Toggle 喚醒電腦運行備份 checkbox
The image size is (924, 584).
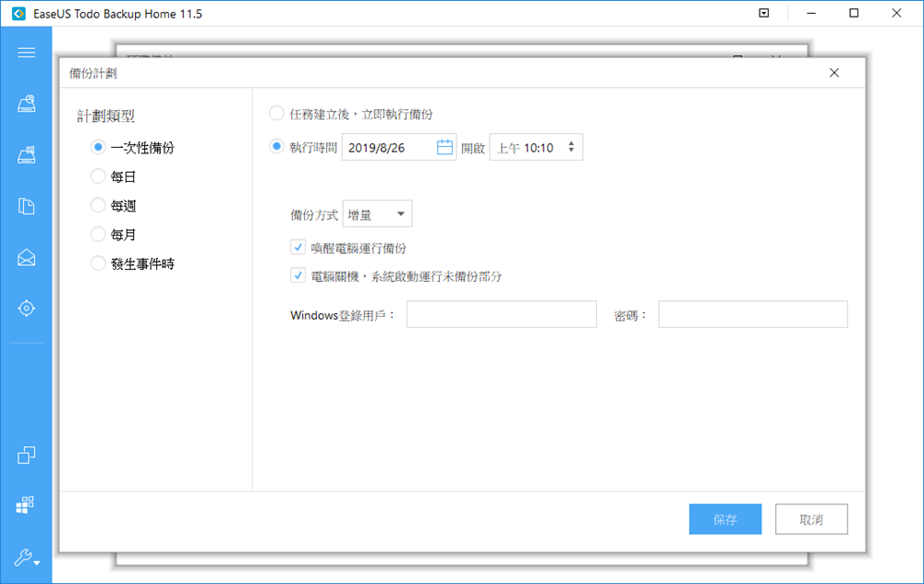coord(298,248)
